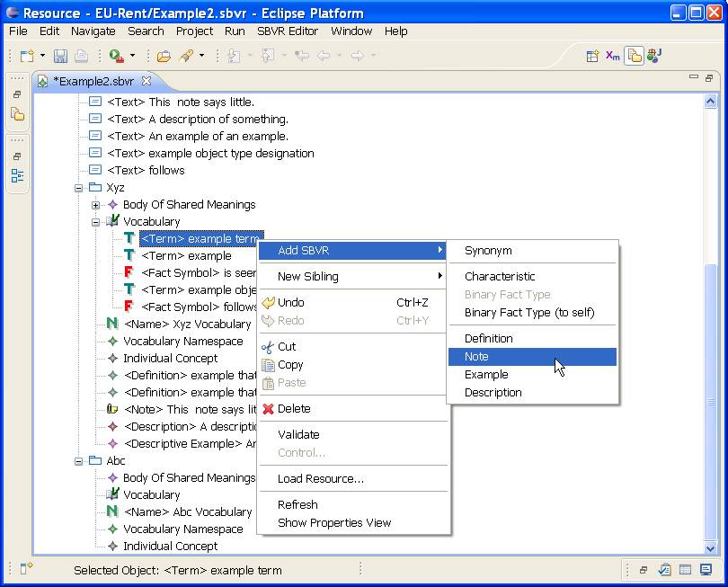Select Show Properties View
The image size is (728, 587).
click(x=353, y=523)
